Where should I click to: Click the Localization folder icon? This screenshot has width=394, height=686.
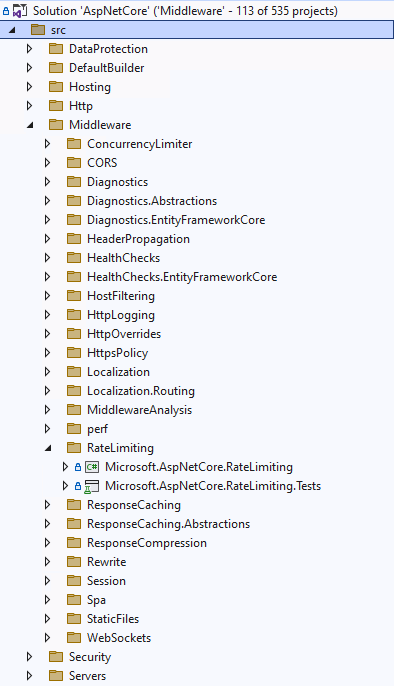click(74, 372)
